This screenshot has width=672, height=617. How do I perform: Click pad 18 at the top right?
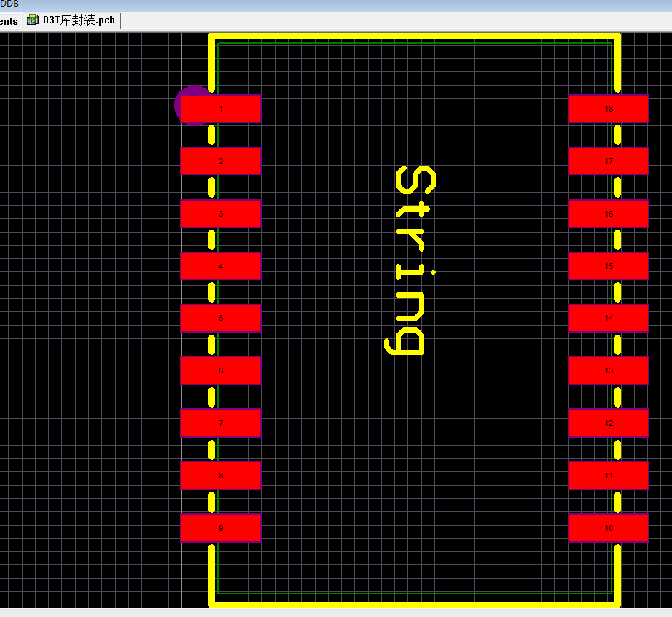[x=609, y=109]
